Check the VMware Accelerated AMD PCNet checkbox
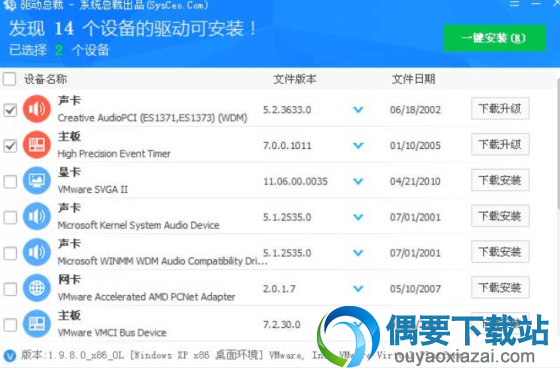This screenshot has height=368, width=560. click(x=10, y=289)
